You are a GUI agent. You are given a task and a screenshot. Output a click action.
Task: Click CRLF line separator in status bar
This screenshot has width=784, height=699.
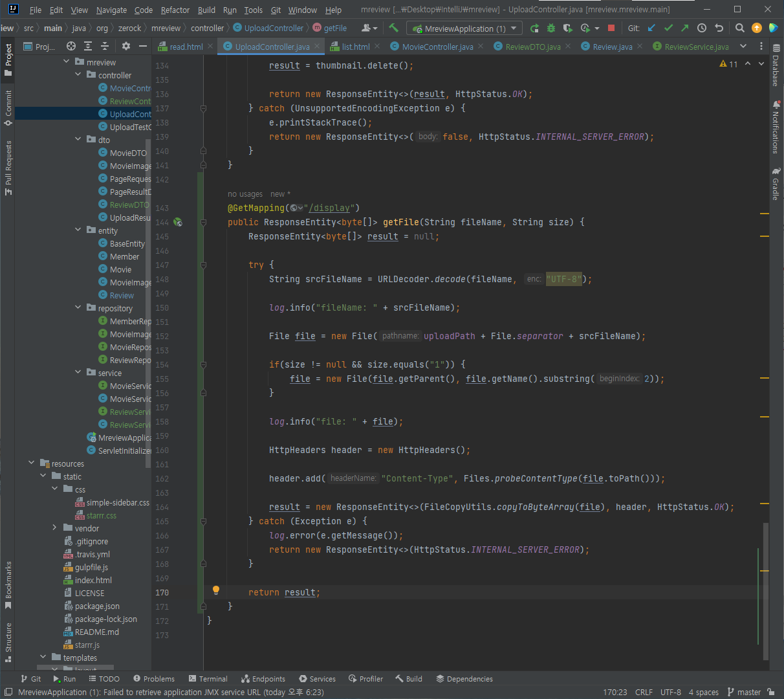point(644,692)
